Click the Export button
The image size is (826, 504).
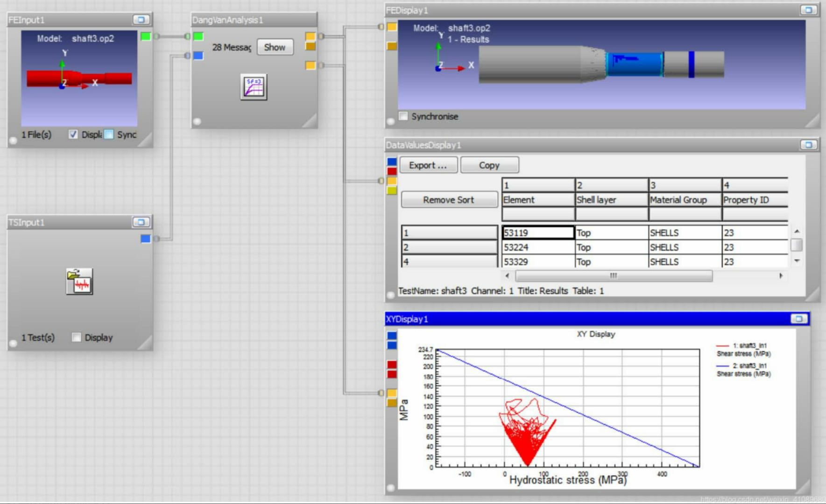[429, 165]
